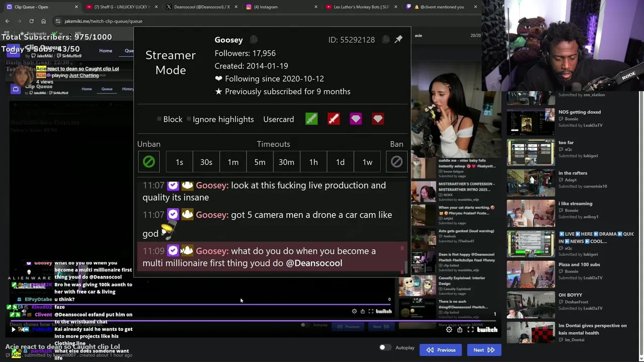This screenshot has height=362, width=644.
Task: Toggle the Autoplay switch
Action: (x=385, y=347)
